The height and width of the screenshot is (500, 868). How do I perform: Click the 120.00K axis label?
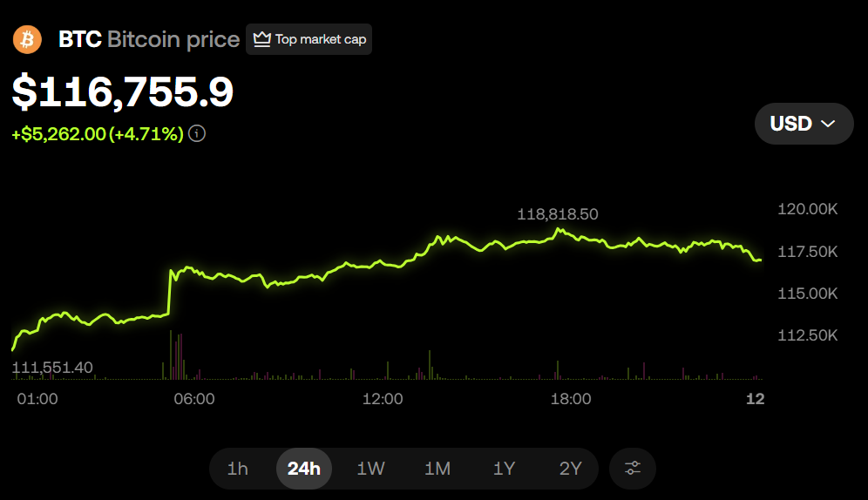pyautogui.click(x=808, y=209)
